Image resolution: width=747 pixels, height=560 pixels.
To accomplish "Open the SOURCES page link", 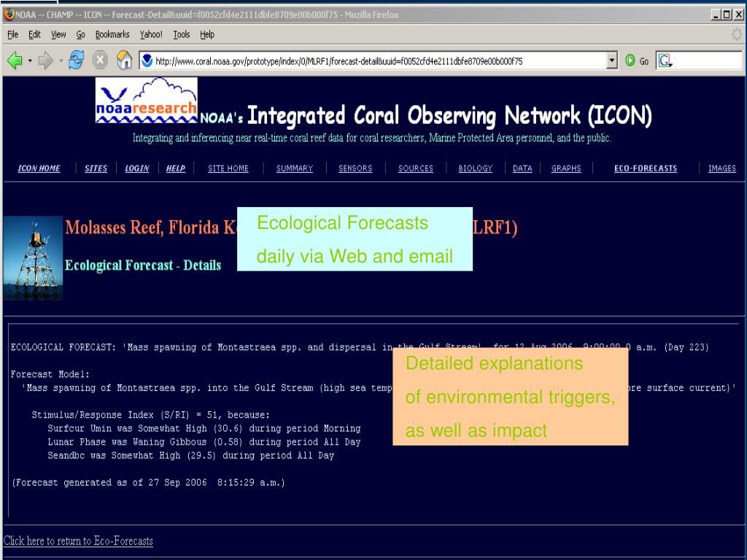I will [416, 168].
